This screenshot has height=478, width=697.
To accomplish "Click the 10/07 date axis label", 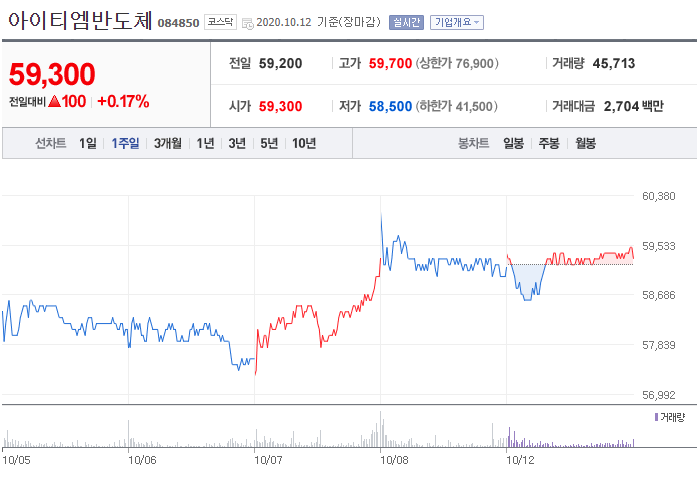I will (x=268, y=460).
